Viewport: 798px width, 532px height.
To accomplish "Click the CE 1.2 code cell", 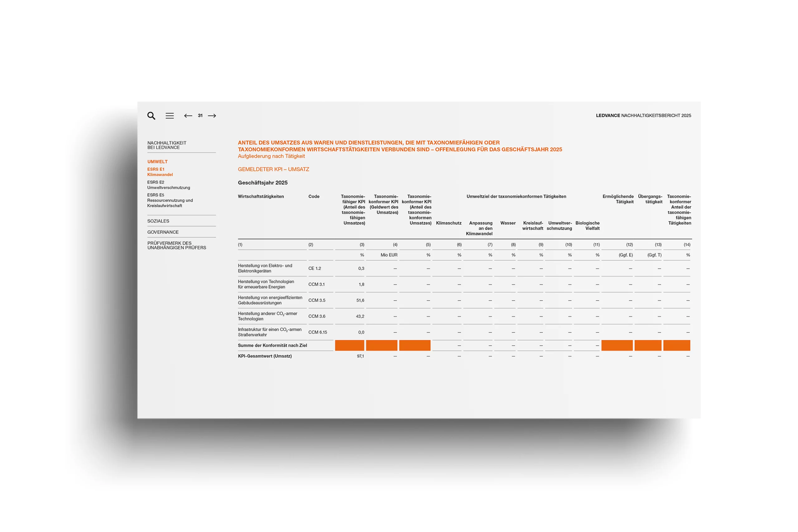I will pos(315,268).
